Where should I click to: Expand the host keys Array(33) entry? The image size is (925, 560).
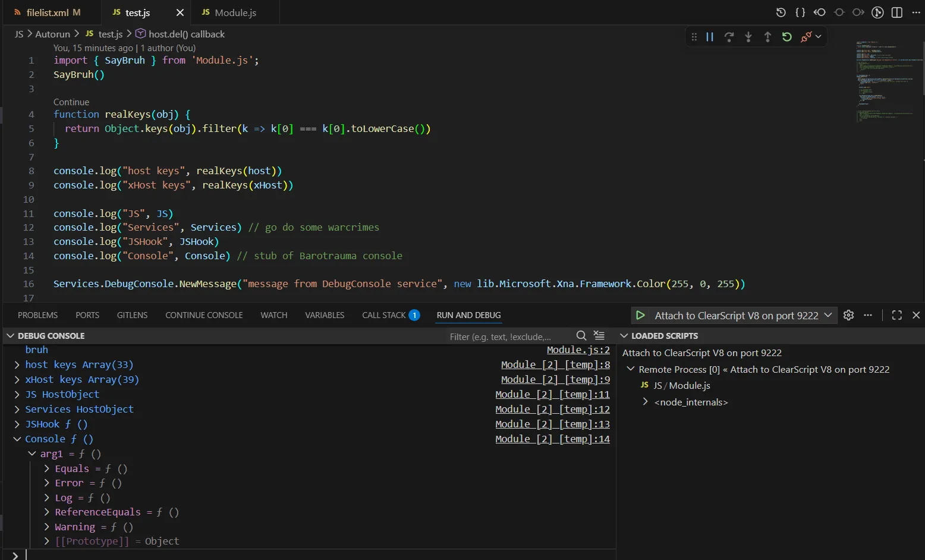(17, 365)
